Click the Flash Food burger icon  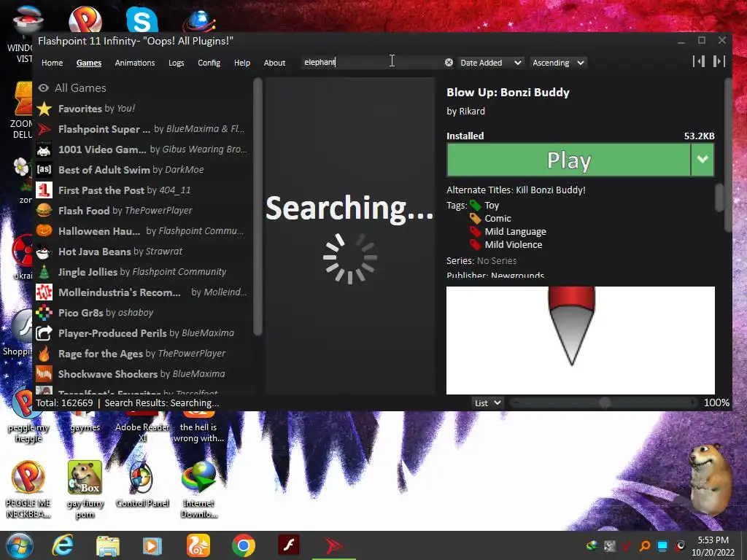click(x=44, y=211)
